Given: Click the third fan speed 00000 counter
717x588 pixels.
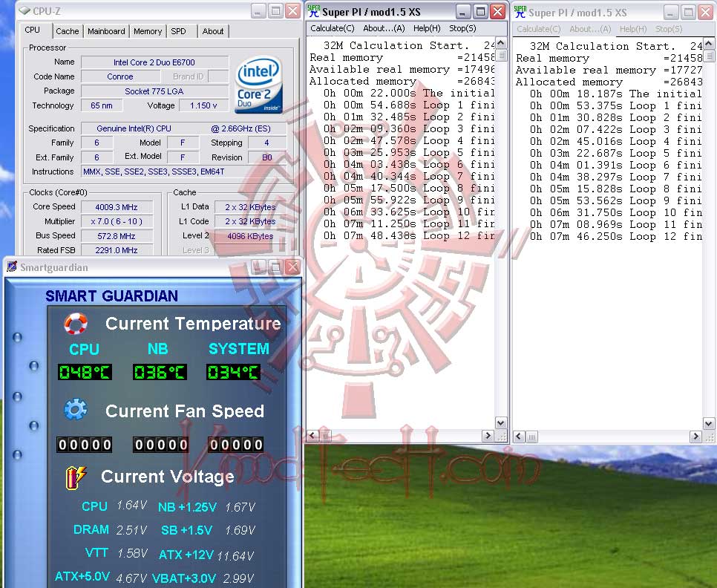Looking at the screenshot, I should click(x=236, y=445).
